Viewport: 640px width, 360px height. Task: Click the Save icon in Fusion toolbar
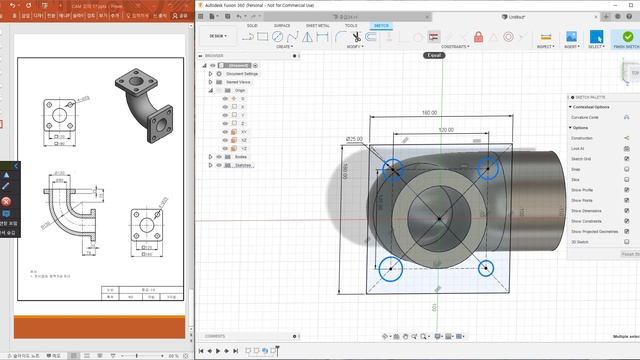(x=227, y=17)
